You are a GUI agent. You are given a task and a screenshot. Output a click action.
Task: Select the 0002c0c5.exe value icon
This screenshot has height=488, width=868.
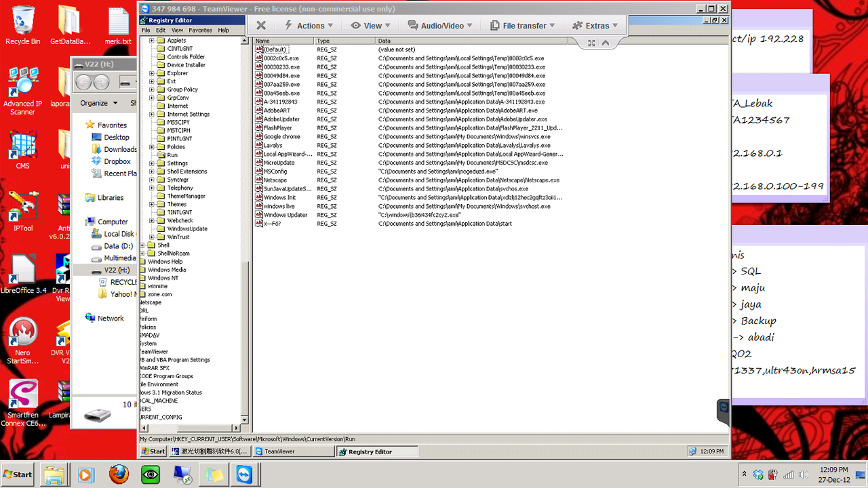point(259,58)
